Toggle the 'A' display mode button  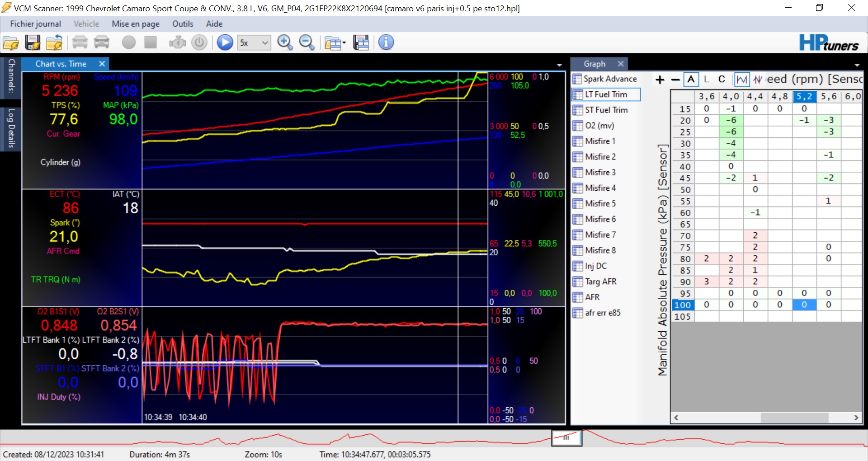(691, 80)
